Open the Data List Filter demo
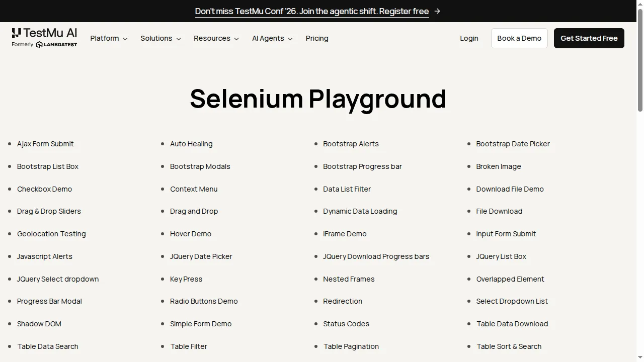 tap(347, 189)
